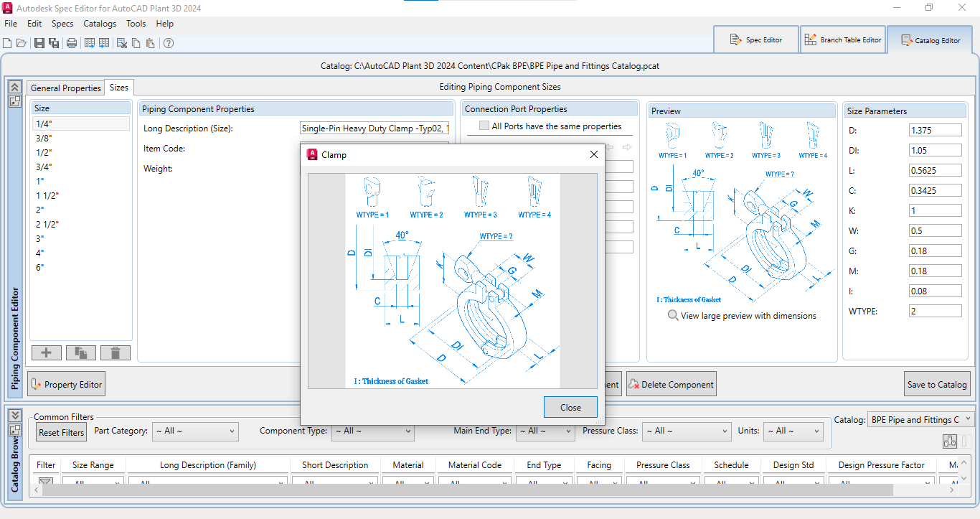Viewport: 980px width, 519px height.
Task: Open the Specs menu
Action: coord(62,24)
